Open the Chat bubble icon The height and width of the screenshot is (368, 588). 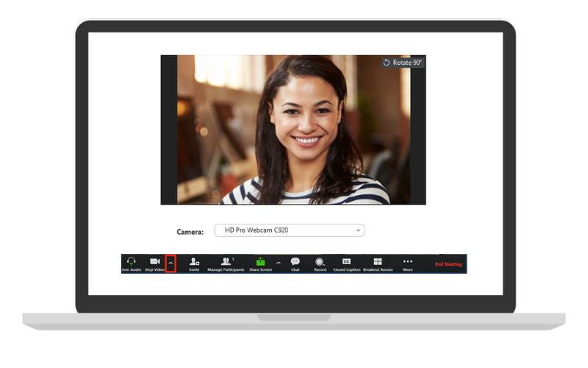pos(295,262)
